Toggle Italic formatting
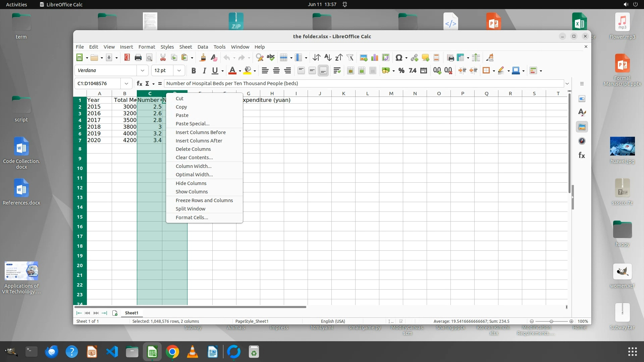This screenshot has width=644, height=362. 204,70
